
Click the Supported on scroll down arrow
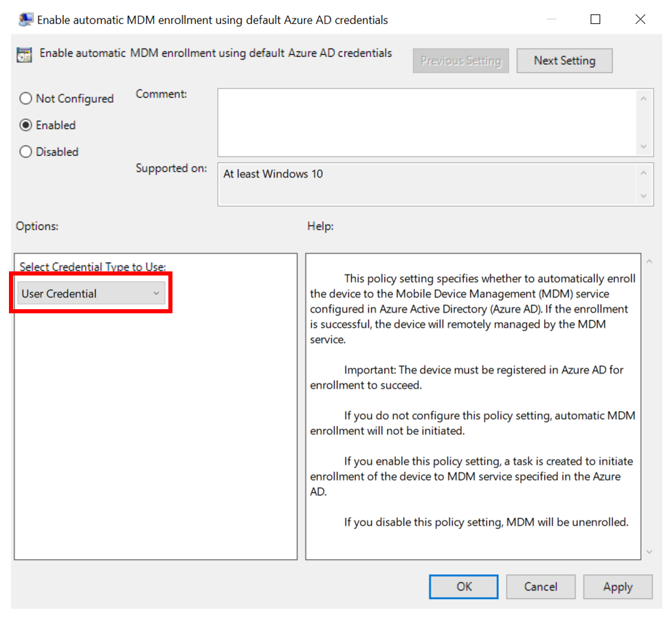coord(643,196)
